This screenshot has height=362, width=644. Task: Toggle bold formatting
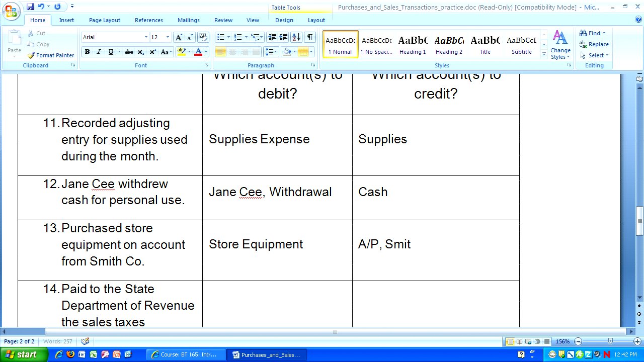pos(87,52)
